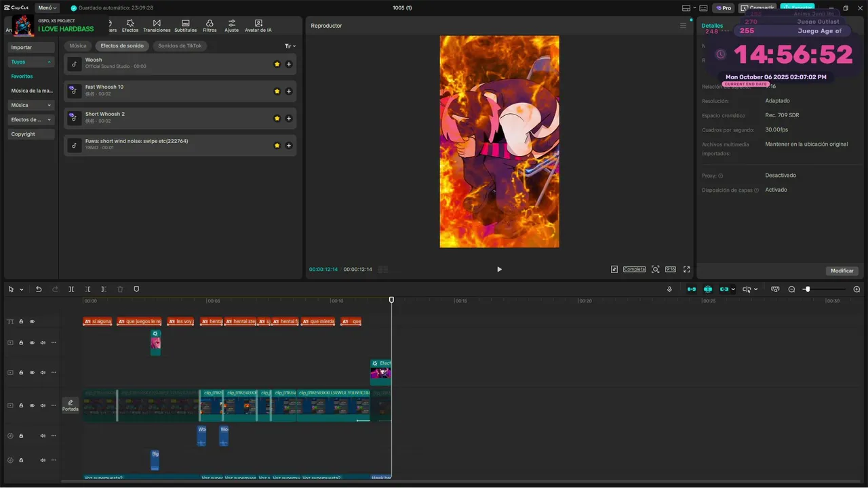Zoom out the timeline
This screenshot has width=868, height=488.
pos(791,289)
